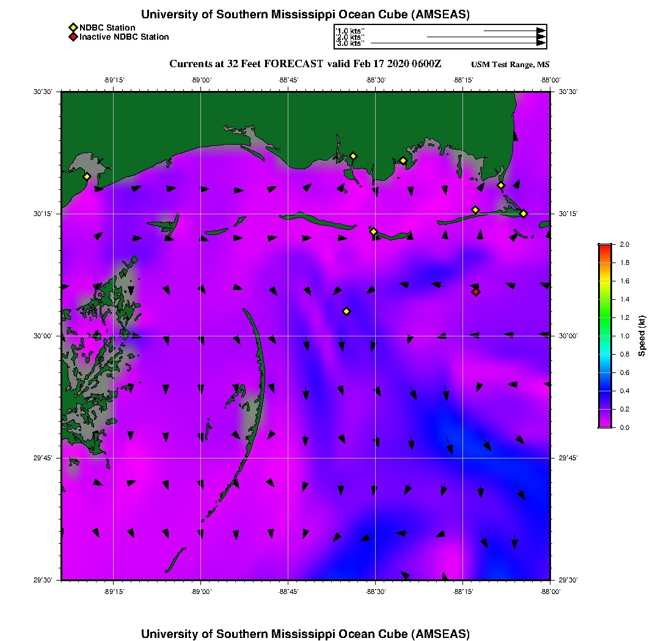The width and height of the screenshot is (672, 641).
Task: Click the yellow NDBC Station diamond in the legend
Action: point(73,27)
